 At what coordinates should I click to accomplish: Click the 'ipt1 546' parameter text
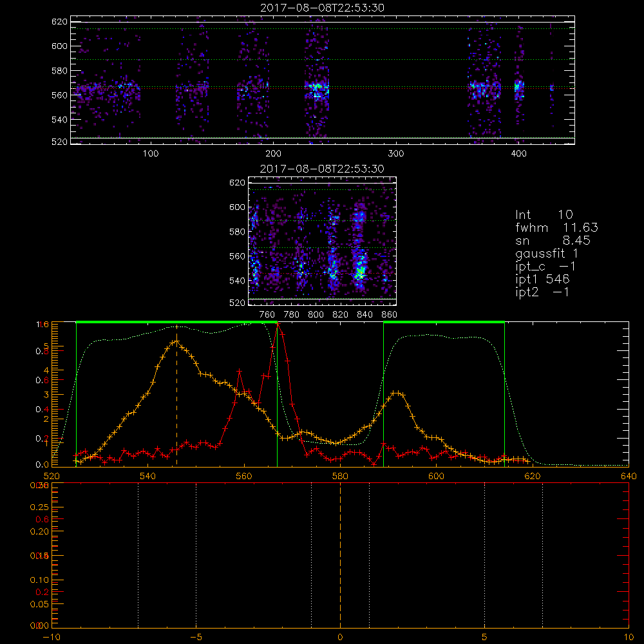tap(542, 279)
